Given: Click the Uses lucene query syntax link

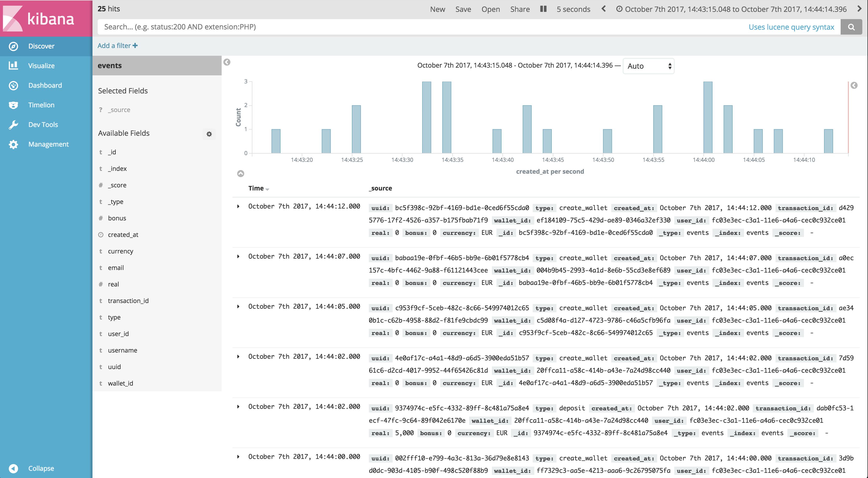Looking at the screenshot, I should point(791,27).
